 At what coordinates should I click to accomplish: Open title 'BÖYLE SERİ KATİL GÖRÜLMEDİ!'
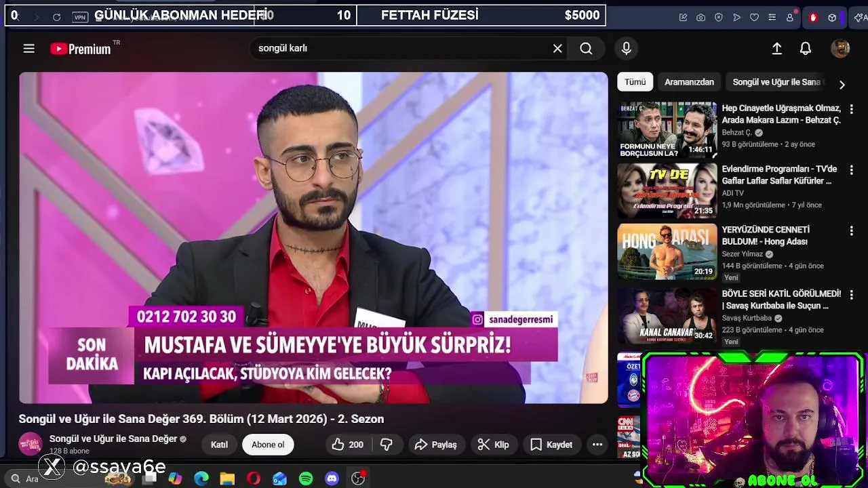click(781, 300)
